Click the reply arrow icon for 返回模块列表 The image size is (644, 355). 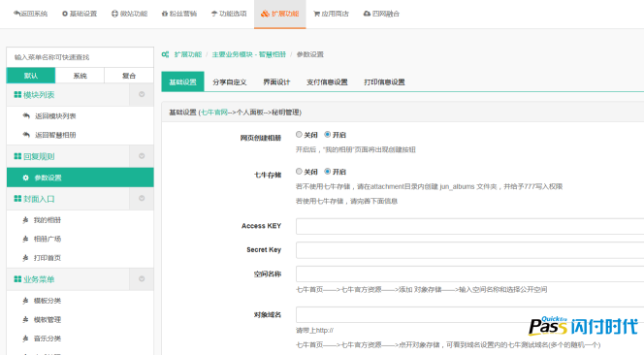click(x=26, y=115)
